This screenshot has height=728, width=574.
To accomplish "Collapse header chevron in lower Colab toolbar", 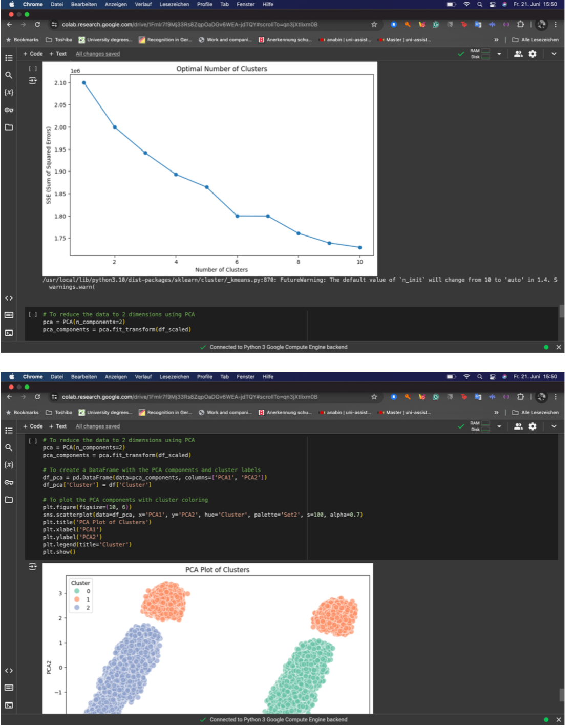I will click(x=554, y=426).
